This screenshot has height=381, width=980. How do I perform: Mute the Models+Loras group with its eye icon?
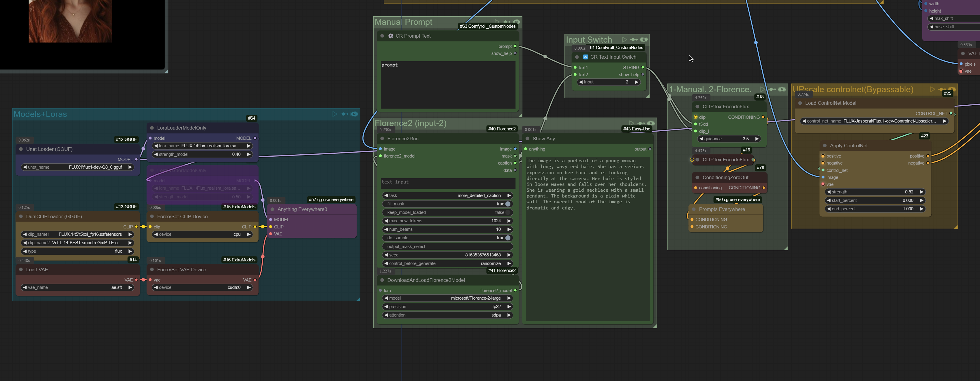click(354, 114)
